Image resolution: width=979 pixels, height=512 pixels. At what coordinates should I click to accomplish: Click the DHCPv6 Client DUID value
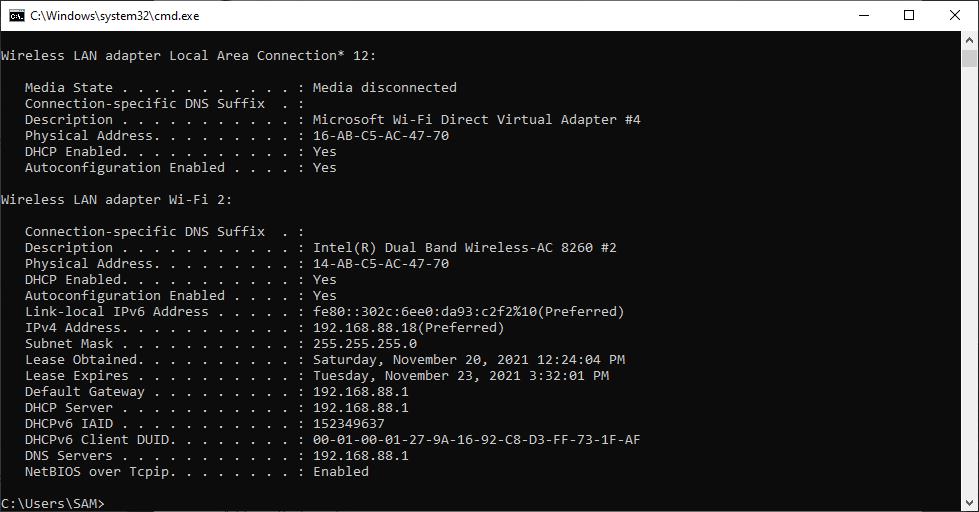476,440
